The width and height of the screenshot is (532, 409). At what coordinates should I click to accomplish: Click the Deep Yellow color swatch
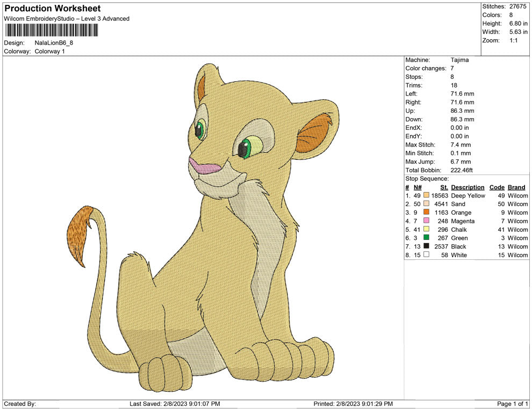click(426, 195)
